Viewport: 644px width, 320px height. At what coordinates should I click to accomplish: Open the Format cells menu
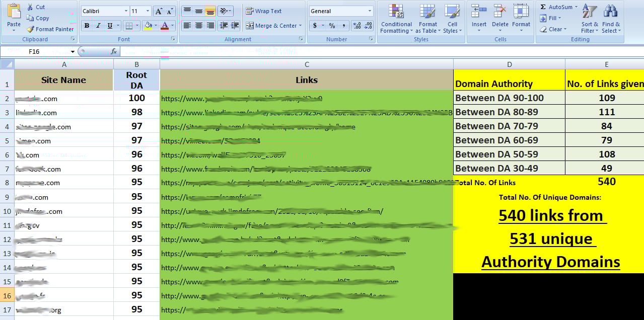521,18
